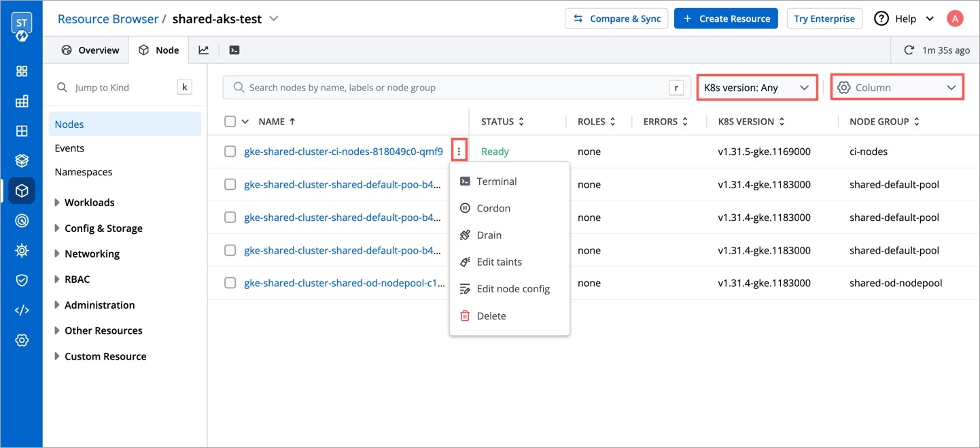Open the terminal icon tab
This screenshot has height=448, width=980.
tap(234, 50)
